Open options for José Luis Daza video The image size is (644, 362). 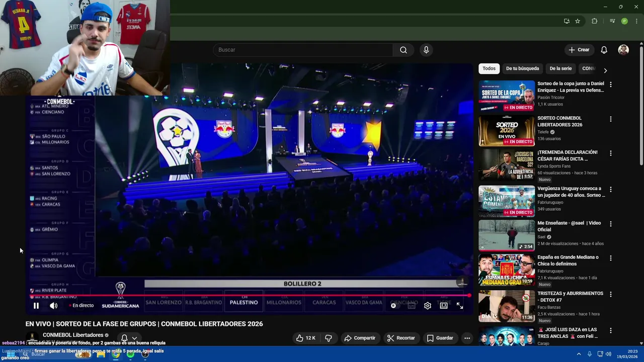(x=611, y=330)
